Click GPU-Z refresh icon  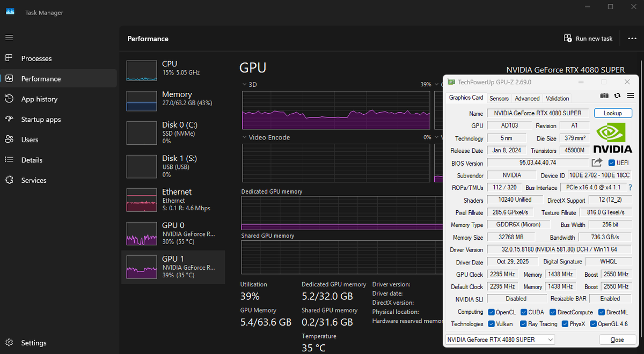pyautogui.click(x=618, y=95)
